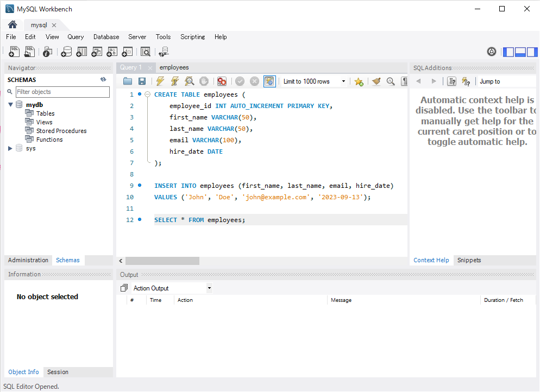
Task: Switch to the Administration tab
Action: tap(28, 260)
